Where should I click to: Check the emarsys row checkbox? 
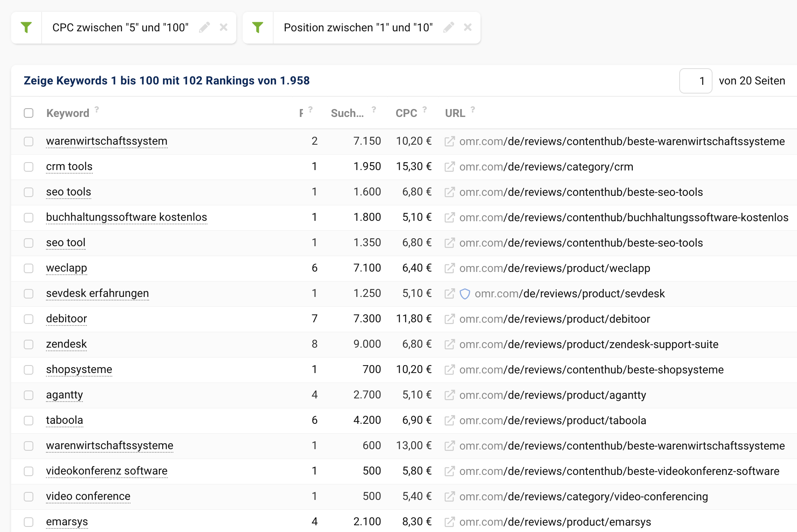29,522
